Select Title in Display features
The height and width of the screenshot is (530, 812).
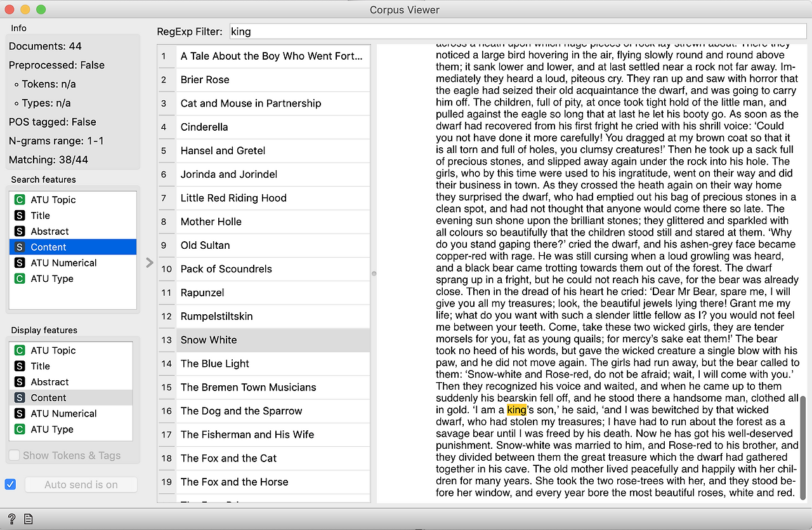(71, 366)
